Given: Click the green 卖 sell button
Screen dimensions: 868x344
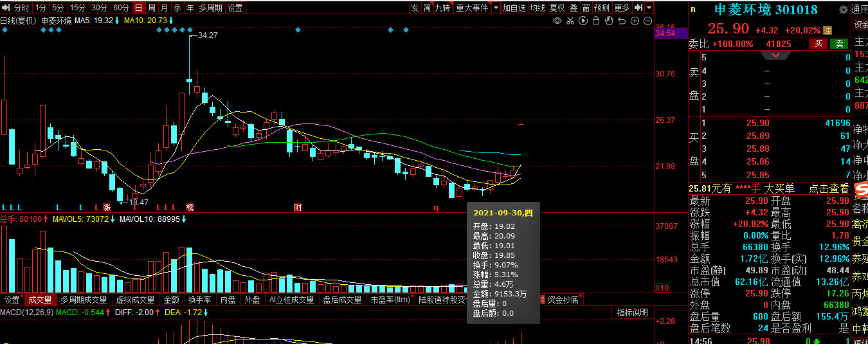Looking at the screenshot, I should point(839,44).
